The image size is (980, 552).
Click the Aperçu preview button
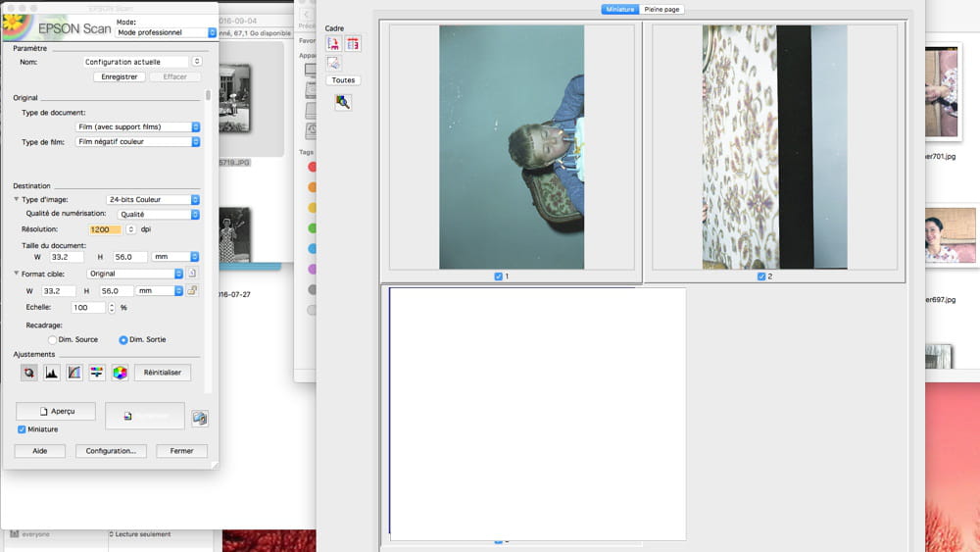56,411
